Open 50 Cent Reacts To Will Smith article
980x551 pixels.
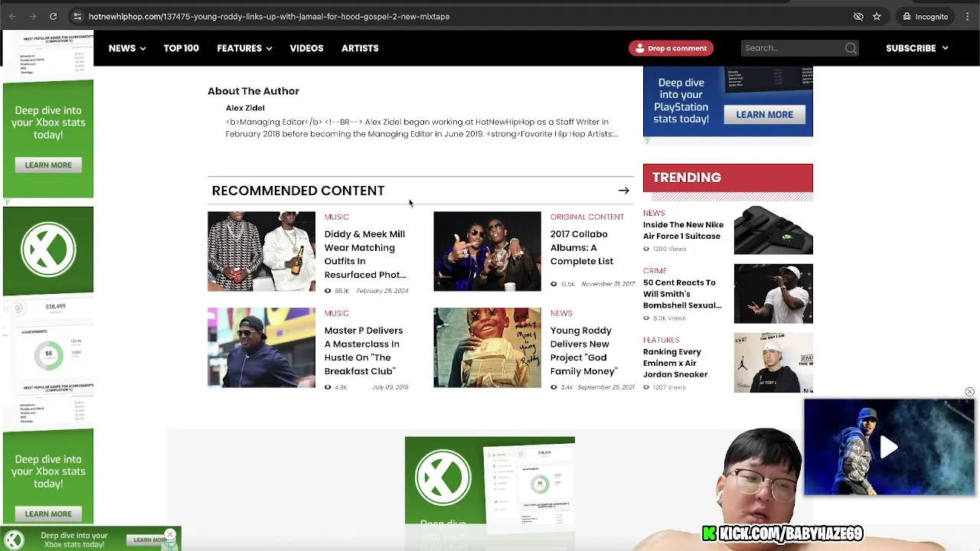click(x=682, y=294)
